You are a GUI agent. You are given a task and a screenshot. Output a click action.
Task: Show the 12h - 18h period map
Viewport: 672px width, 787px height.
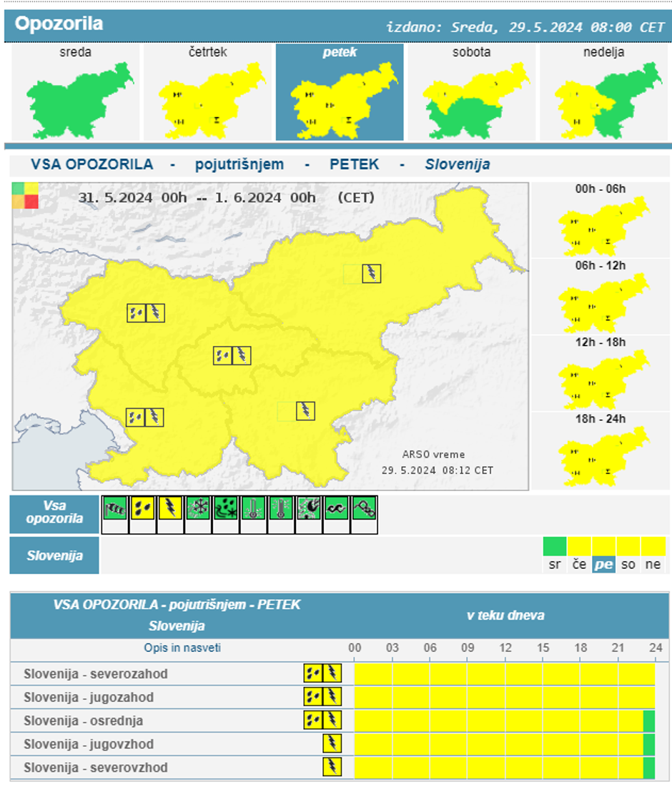601,373
